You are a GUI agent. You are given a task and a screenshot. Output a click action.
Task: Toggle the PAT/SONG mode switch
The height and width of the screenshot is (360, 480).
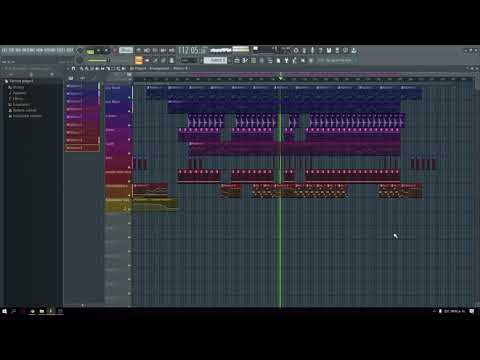90,52
